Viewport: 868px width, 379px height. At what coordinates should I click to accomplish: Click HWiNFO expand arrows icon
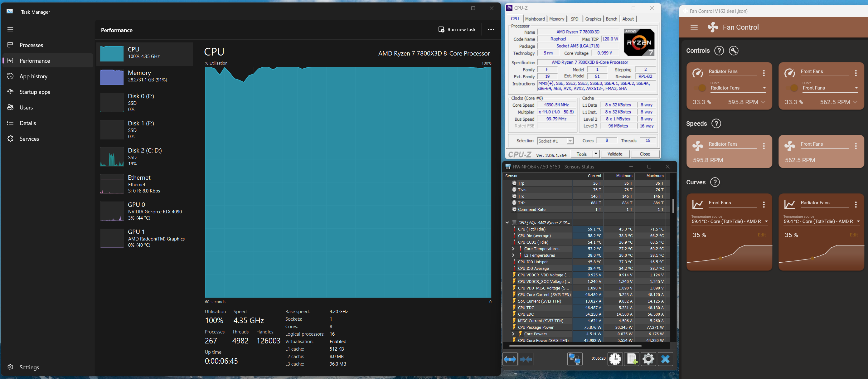pyautogui.click(x=510, y=359)
